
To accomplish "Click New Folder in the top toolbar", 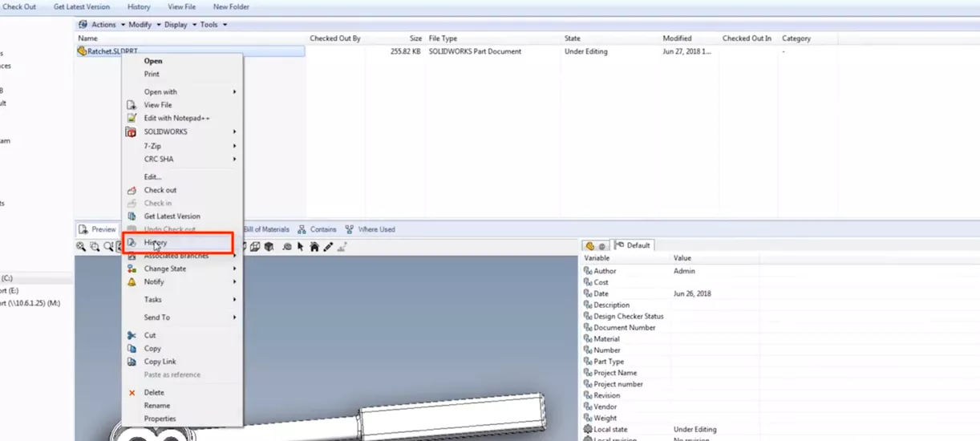I will tap(231, 6).
